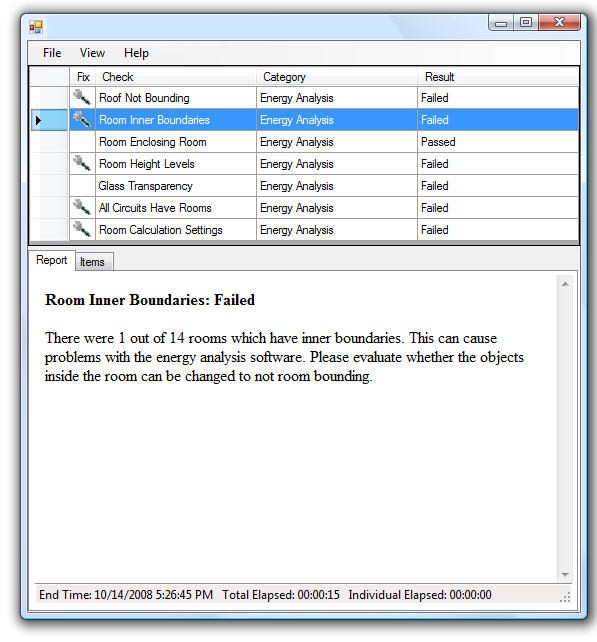The height and width of the screenshot is (642, 597).
Task: Close the window
Action: (559, 23)
